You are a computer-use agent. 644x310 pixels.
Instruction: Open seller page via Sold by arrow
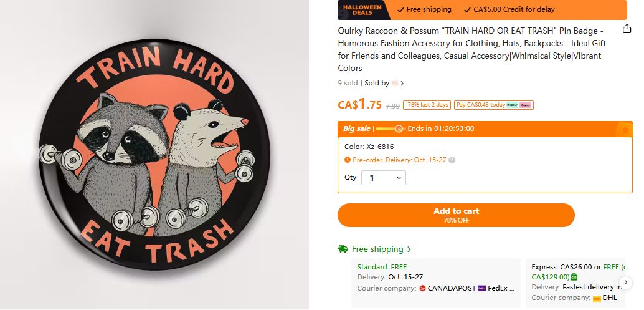point(402,83)
